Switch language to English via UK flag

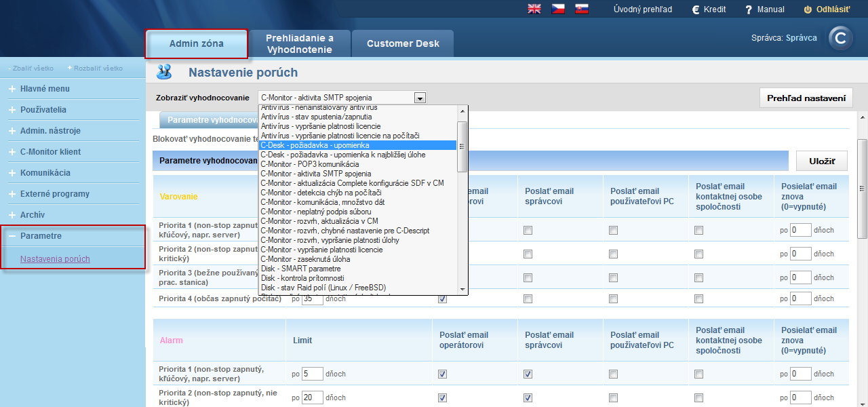coord(534,9)
